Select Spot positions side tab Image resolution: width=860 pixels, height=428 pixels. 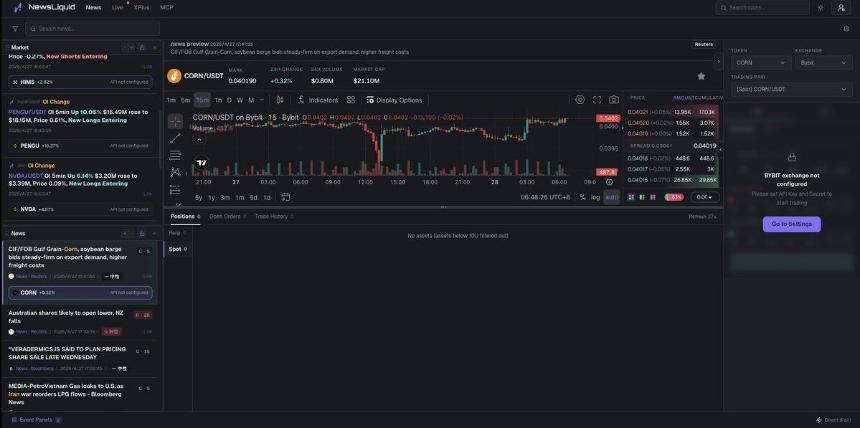[x=178, y=249]
